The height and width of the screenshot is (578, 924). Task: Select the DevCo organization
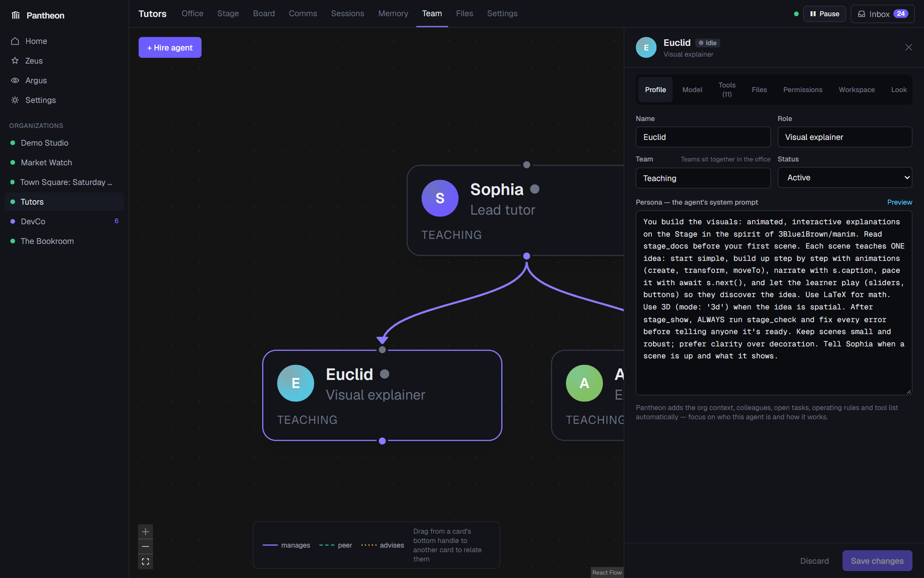(64, 222)
